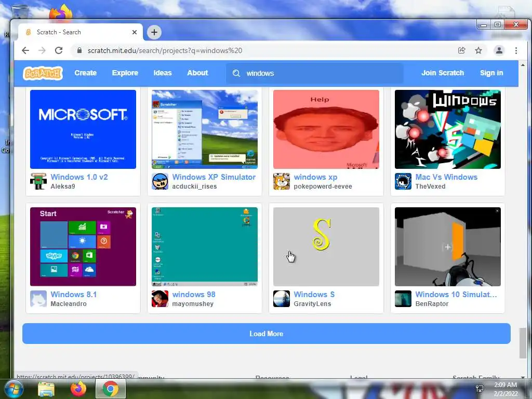Viewport: 532px width, 399px height.
Task: Open Chrome's three-dot menu
Action: (x=516, y=50)
